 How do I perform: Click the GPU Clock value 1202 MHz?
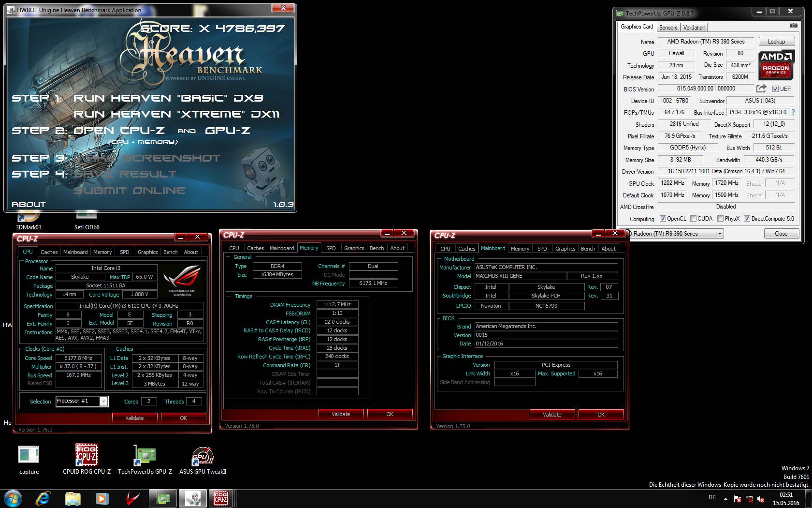click(672, 183)
